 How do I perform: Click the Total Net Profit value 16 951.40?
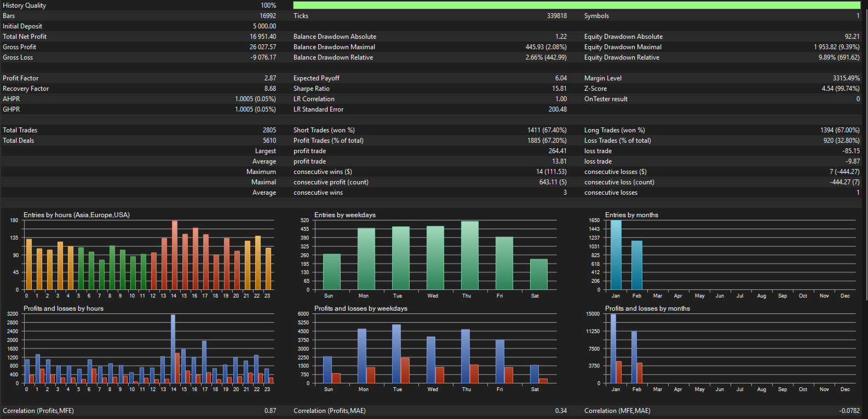tap(263, 37)
